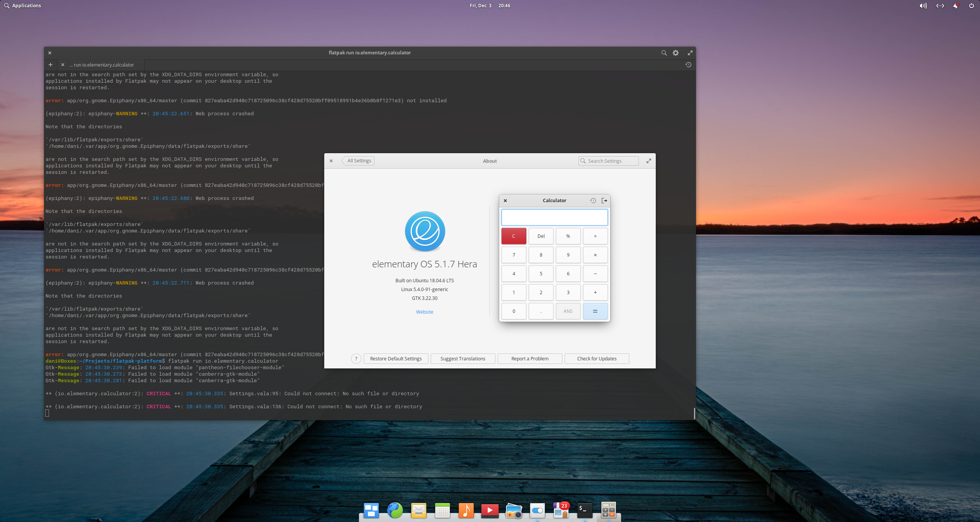
Task: Launch AppCenter from dock
Action: [x=561, y=511]
